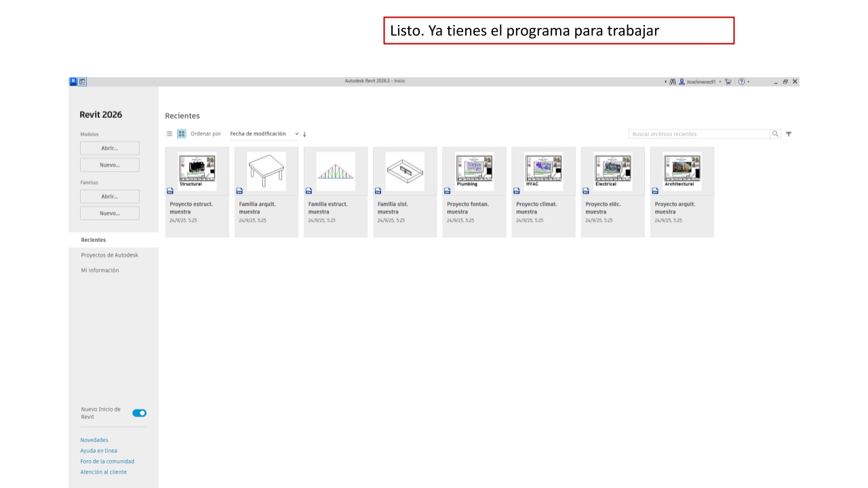Click the Recientes heading
This screenshot has height=488, width=868.
[182, 116]
